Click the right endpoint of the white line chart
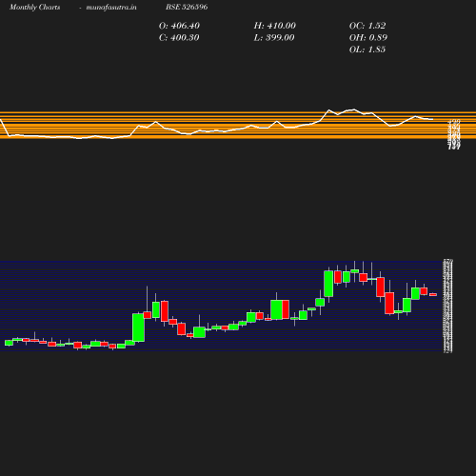Viewport: 476px width, 476px height. click(432, 119)
